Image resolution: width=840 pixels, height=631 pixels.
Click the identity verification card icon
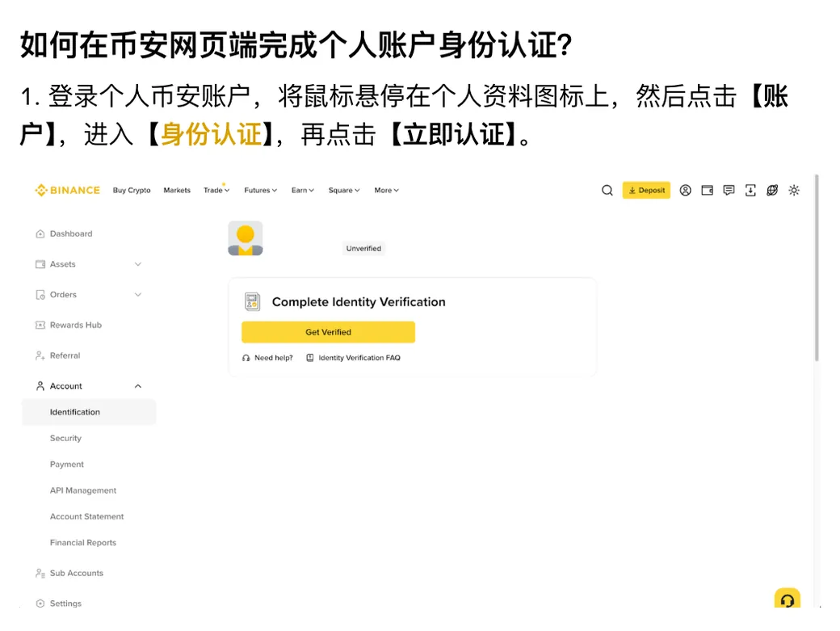tap(252, 302)
